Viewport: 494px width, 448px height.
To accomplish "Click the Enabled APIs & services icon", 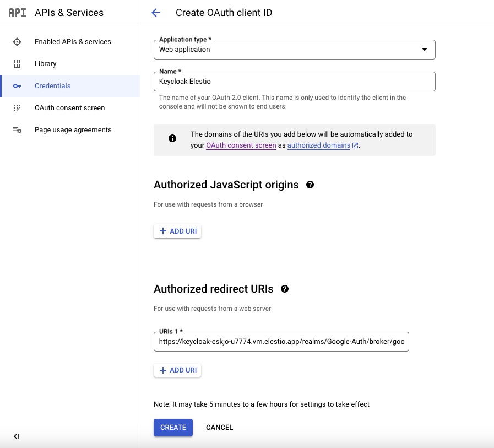I will [x=17, y=42].
